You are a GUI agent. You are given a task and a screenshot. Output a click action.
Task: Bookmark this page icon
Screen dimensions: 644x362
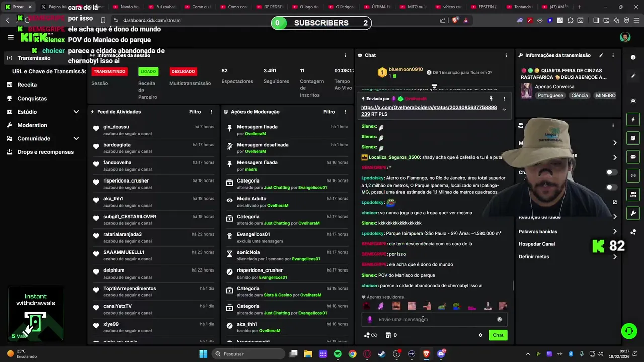[x=103, y=20]
